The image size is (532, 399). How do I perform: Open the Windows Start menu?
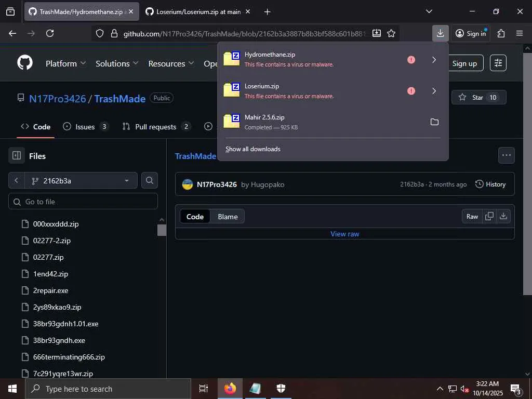tap(12, 389)
